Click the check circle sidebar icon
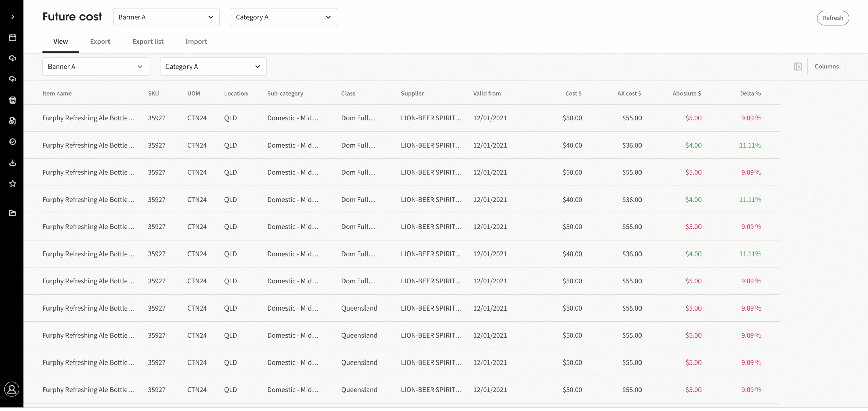 point(13,142)
